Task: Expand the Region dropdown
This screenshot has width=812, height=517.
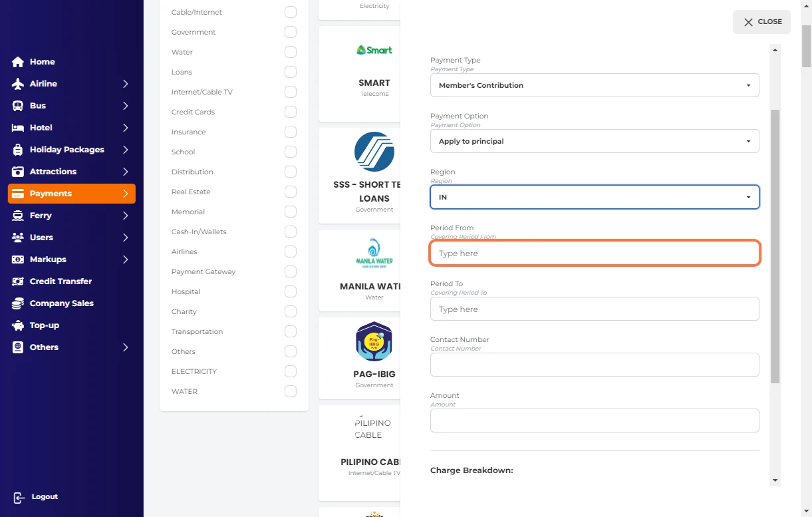Action: click(x=595, y=197)
